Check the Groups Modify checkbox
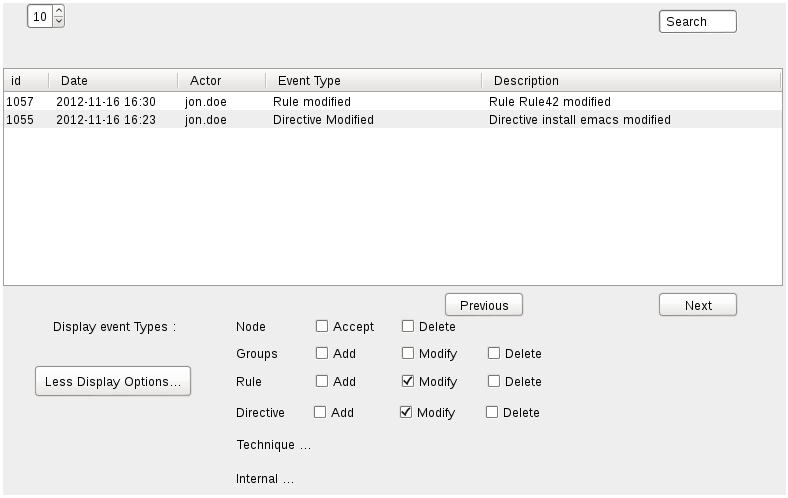 [x=408, y=353]
